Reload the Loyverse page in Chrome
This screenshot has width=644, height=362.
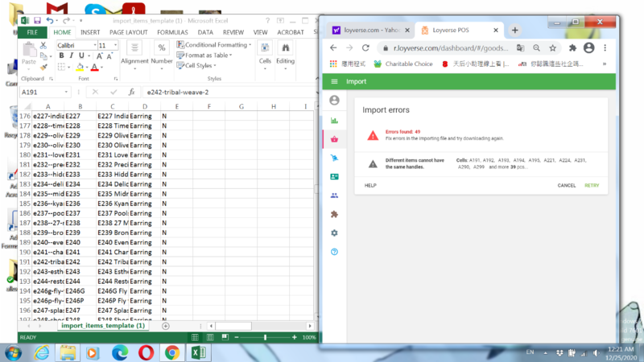(365, 48)
